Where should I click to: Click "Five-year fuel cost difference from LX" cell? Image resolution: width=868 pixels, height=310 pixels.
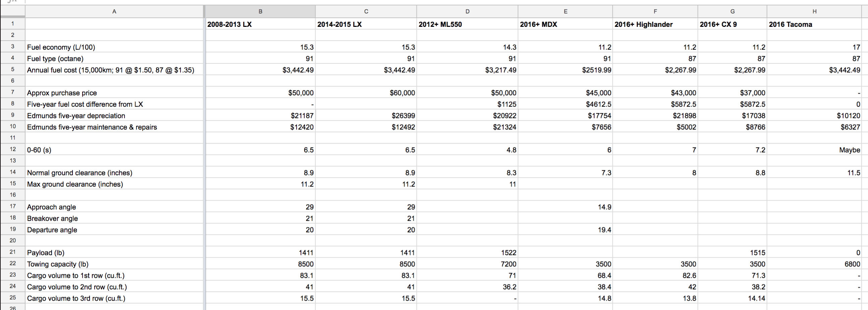(x=114, y=104)
